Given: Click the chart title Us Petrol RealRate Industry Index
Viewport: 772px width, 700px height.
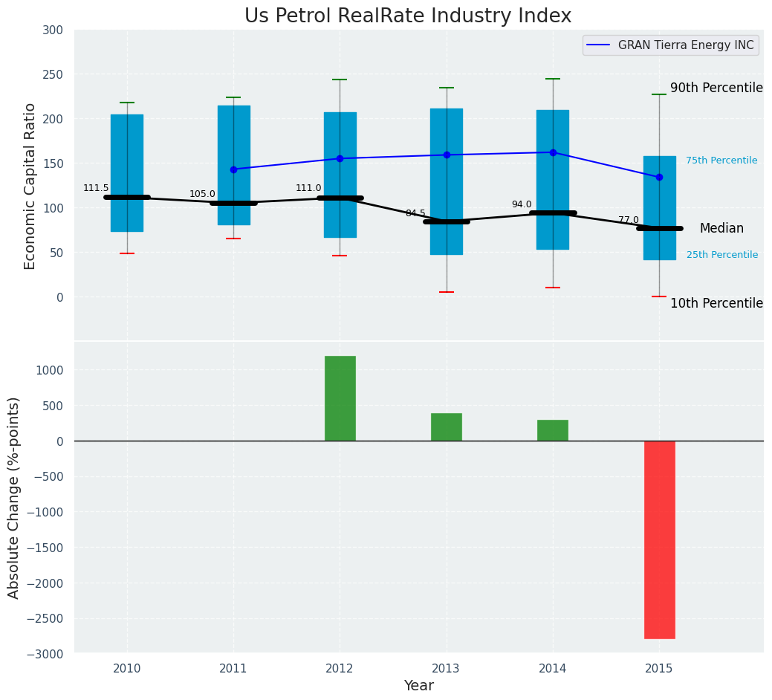Looking at the screenshot, I should point(408,16).
